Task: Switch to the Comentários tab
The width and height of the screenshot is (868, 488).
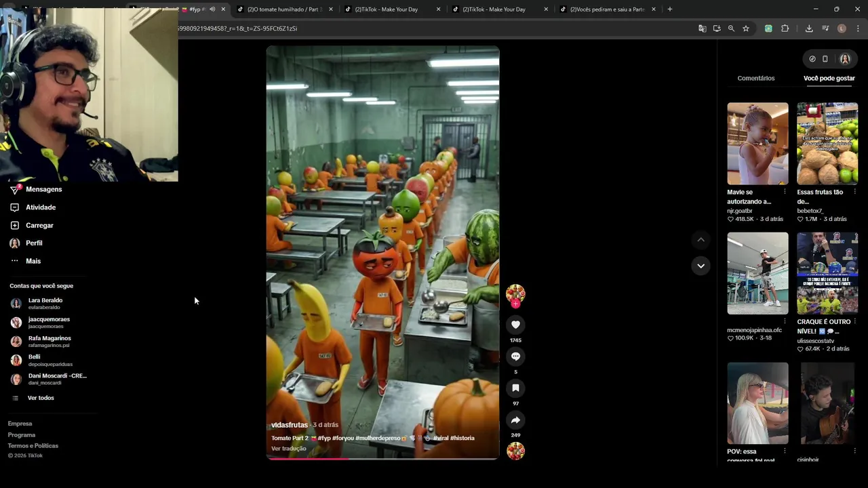Action: pyautogui.click(x=756, y=78)
